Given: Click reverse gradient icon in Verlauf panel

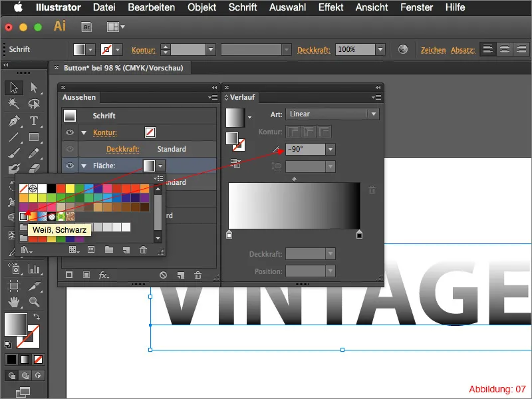Looking at the screenshot, I should pos(235,164).
